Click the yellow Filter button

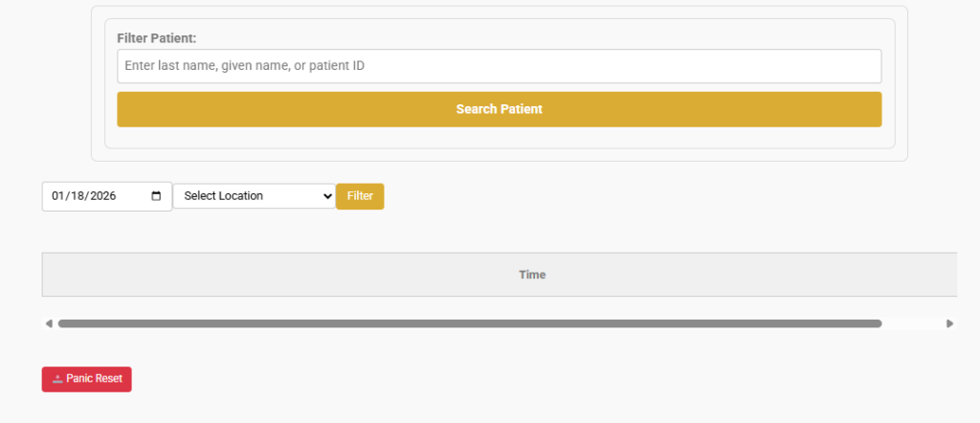pos(360,196)
